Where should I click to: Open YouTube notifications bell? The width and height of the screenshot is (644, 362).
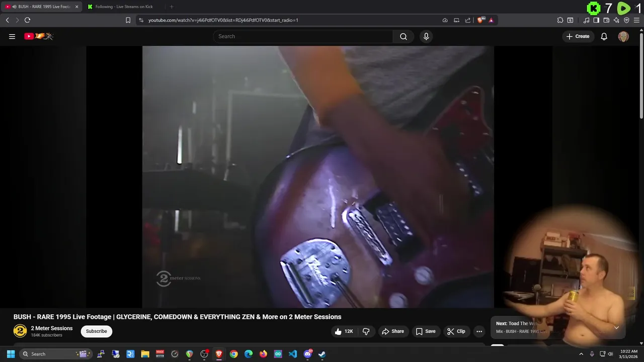[x=604, y=36]
